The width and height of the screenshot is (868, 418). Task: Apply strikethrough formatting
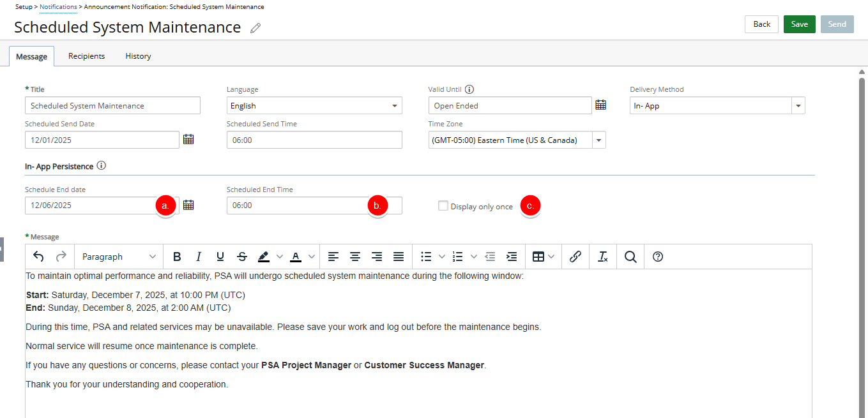(242, 257)
